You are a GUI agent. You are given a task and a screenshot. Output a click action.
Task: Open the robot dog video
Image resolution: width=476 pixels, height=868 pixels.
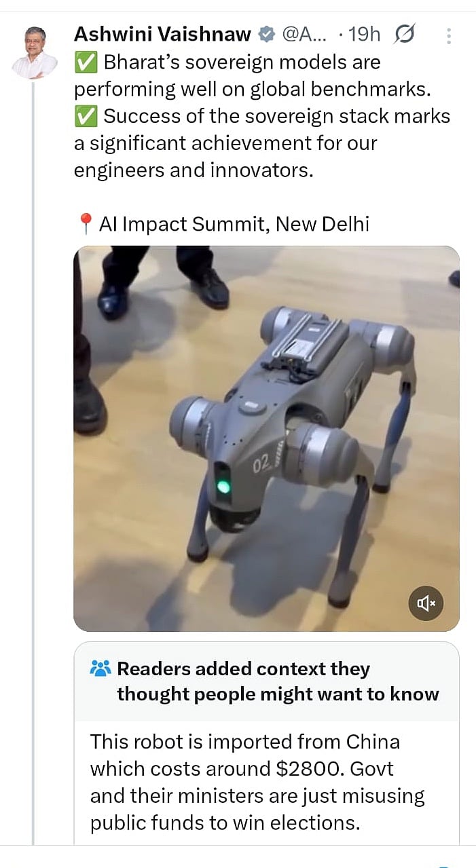point(266,438)
